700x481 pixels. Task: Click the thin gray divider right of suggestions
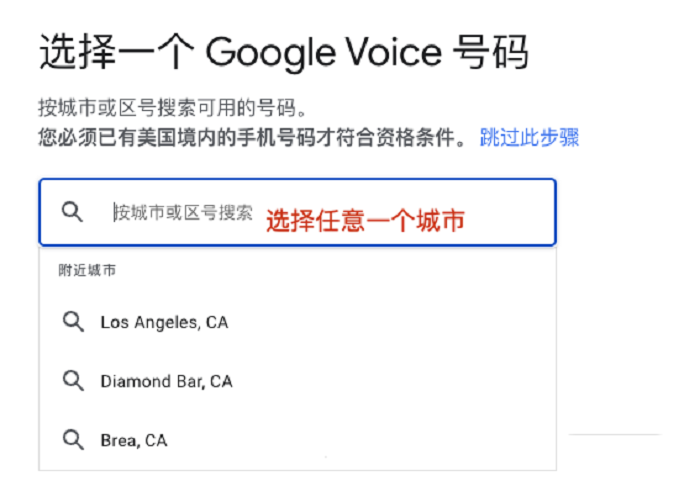coord(615,434)
